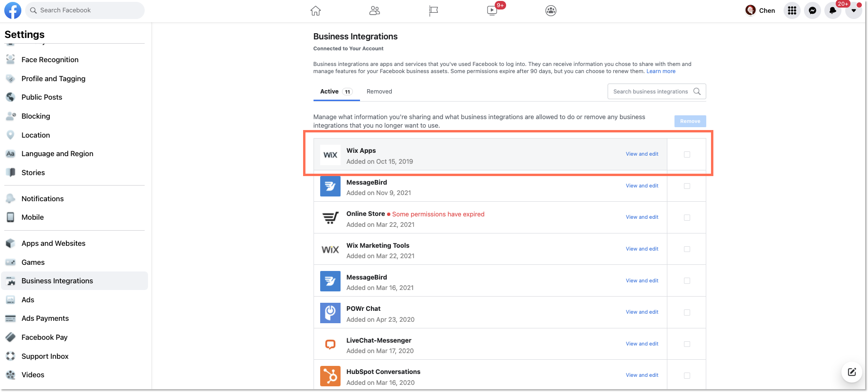Open Ads Payments settings
868x392 pixels.
click(x=74, y=318)
